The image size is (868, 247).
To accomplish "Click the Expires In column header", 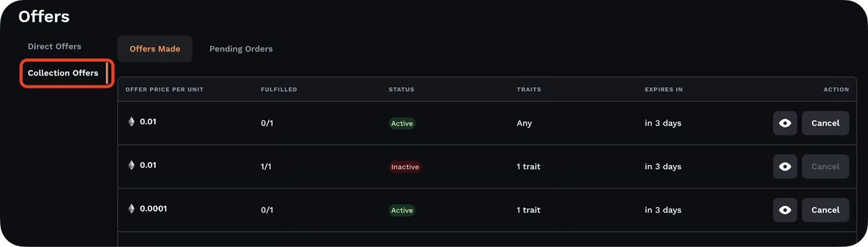I will (663, 90).
